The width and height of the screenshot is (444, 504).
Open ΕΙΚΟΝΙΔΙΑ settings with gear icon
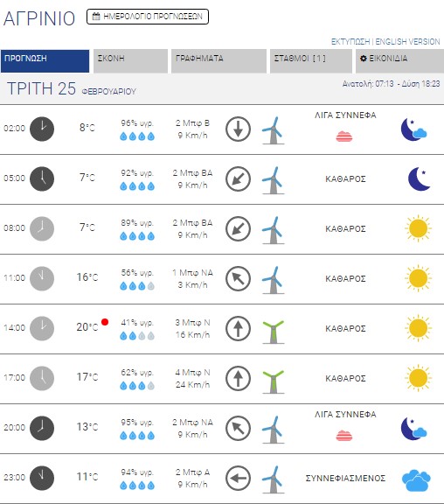[x=399, y=61]
